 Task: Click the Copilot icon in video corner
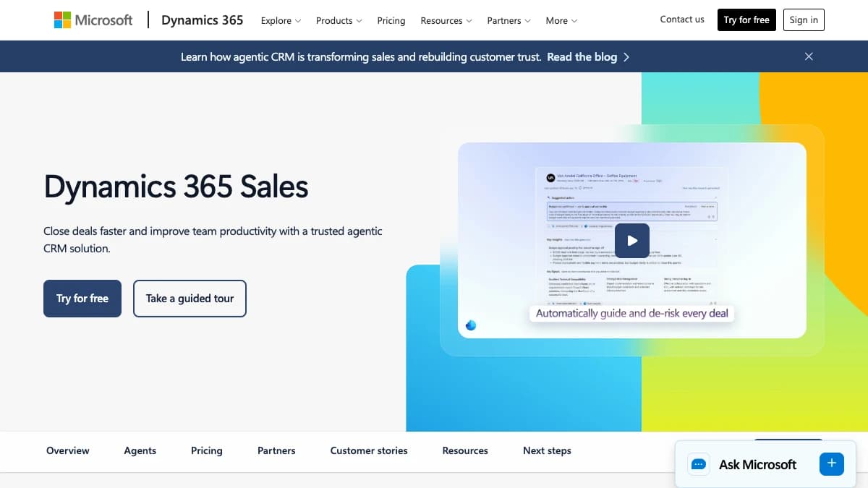[x=471, y=325]
